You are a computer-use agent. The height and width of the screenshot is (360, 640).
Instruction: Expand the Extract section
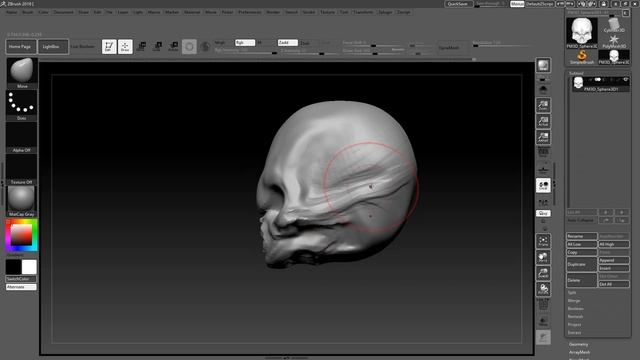click(574, 333)
